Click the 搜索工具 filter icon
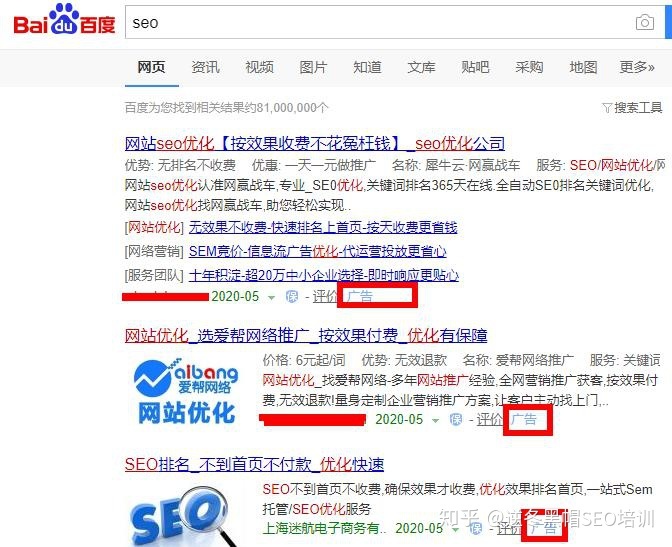672x547 pixels. [x=606, y=108]
